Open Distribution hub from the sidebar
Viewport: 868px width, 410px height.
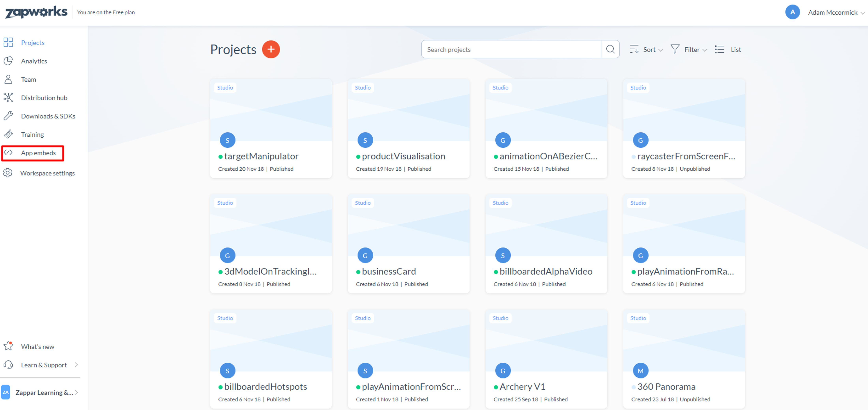(x=44, y=98)
